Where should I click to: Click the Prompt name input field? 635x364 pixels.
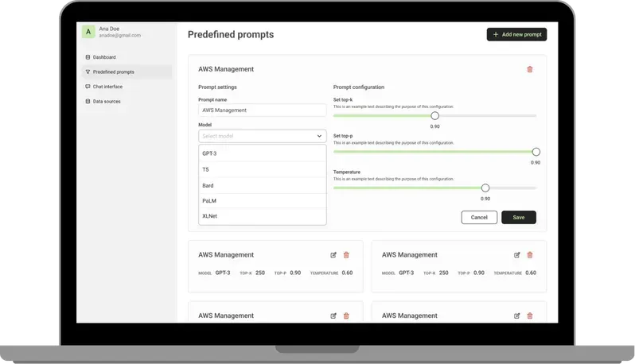coord(263,110)
